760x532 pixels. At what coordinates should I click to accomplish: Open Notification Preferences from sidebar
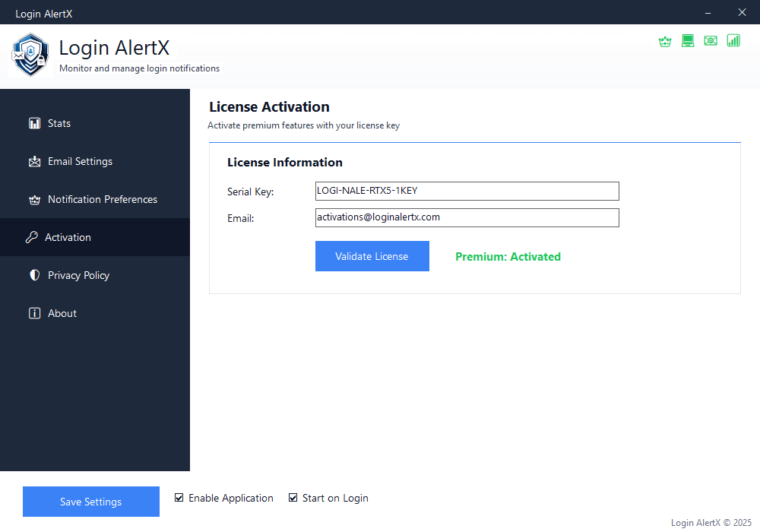click(x=95, y=199)
